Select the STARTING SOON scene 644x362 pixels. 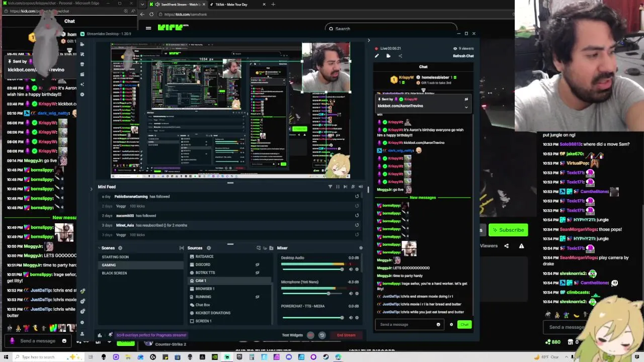coord(141,257)
